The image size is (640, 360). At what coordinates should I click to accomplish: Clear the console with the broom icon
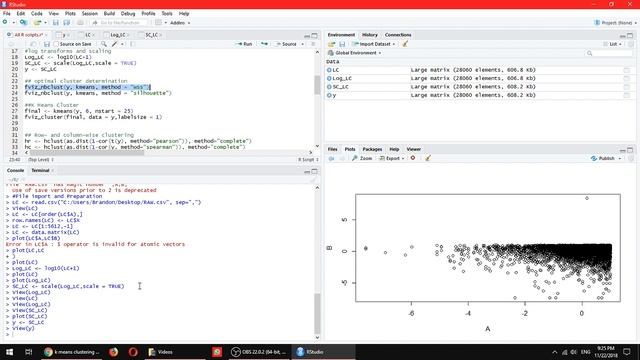[313, 180]
